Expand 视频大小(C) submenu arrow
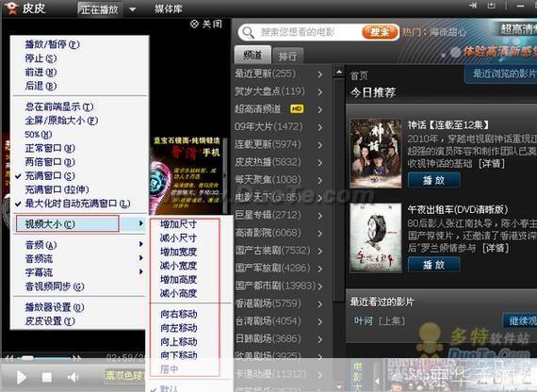Image resolution: width=537 pixels, height=392 pixels. 140,223
